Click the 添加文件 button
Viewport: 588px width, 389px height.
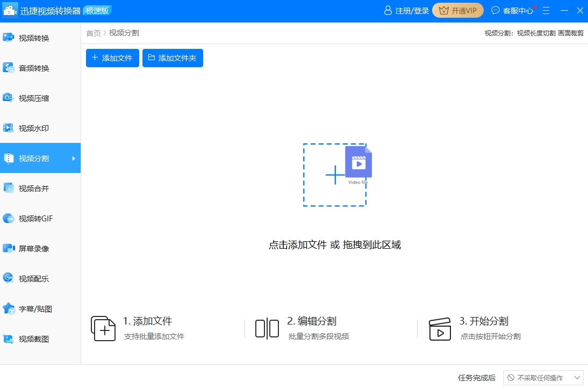click(x=112, y=58)
